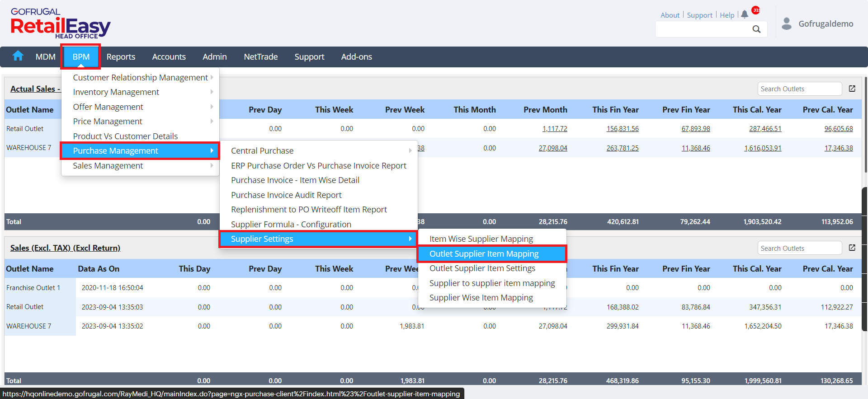
Task: Open the Sales Management submenu
Action: pyautogui.click(x=140, y=166)
